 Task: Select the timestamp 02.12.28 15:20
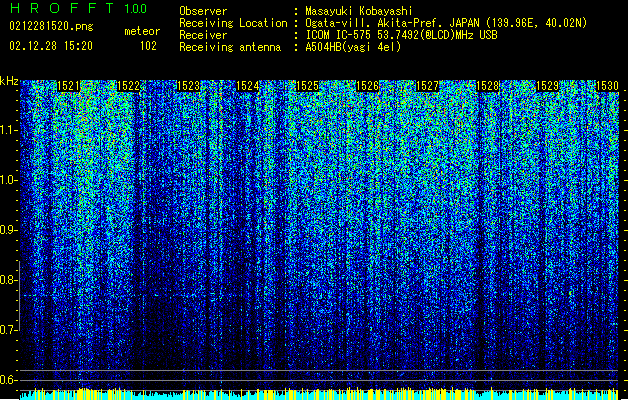click(x=51, y=46)
